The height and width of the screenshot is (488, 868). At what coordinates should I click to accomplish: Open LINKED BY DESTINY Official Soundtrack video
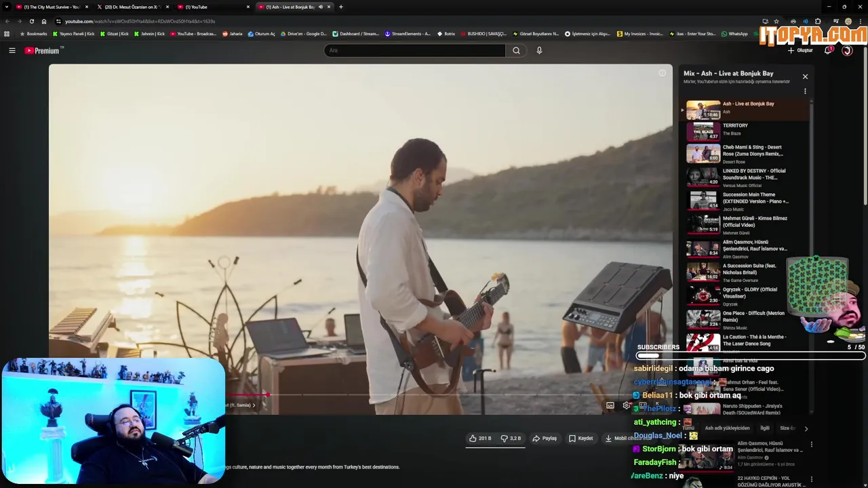click(745, 178)
